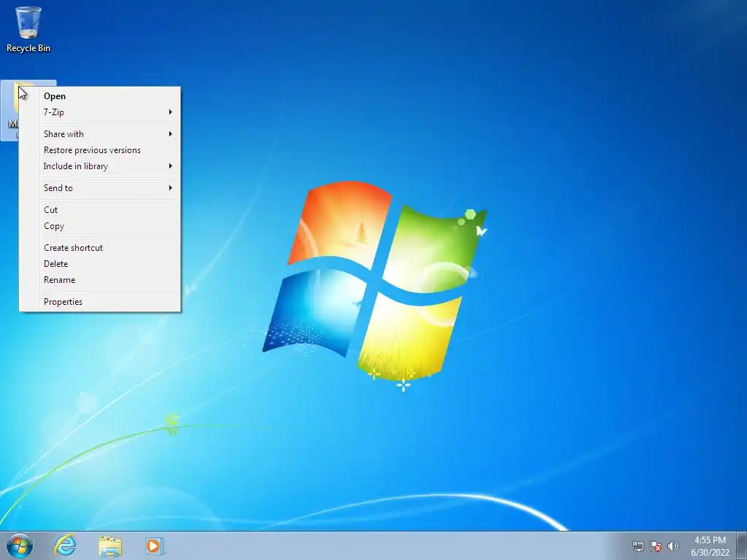Click the Start button orb
This screenshot has height=560, width=747.
coord(20,545)
